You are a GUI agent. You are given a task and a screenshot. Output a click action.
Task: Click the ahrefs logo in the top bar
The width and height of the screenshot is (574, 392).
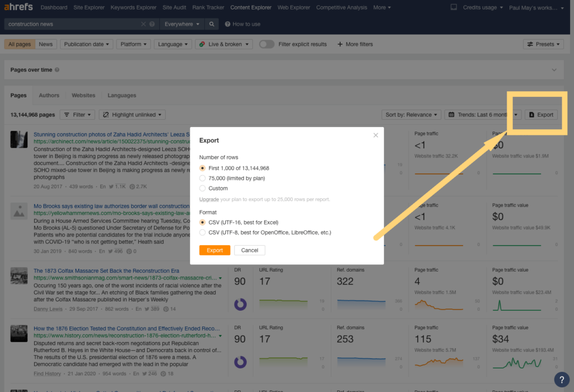tap(18, 7)
